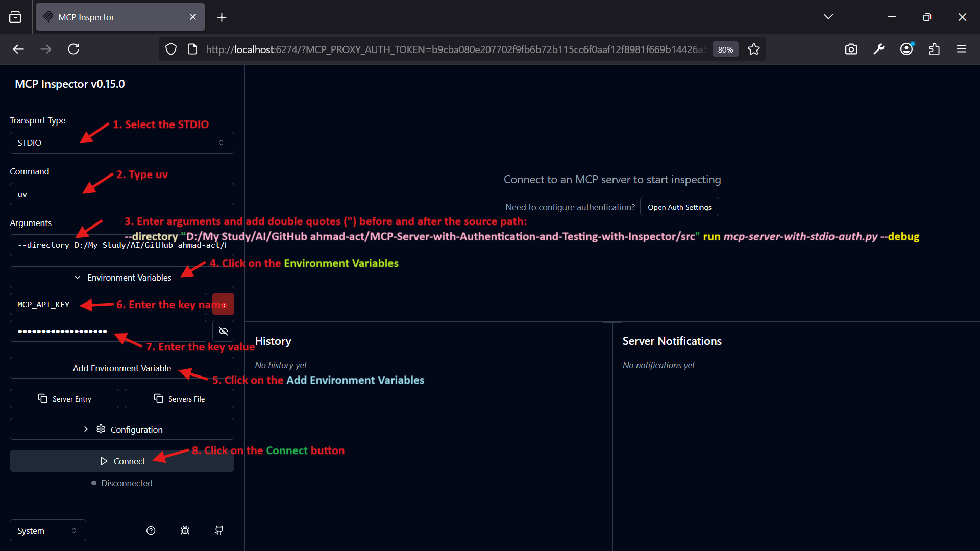The height and width of the screenshot is (551, 980).
Task: Open the Firefox tab list icon
Action: pos(15,17)
